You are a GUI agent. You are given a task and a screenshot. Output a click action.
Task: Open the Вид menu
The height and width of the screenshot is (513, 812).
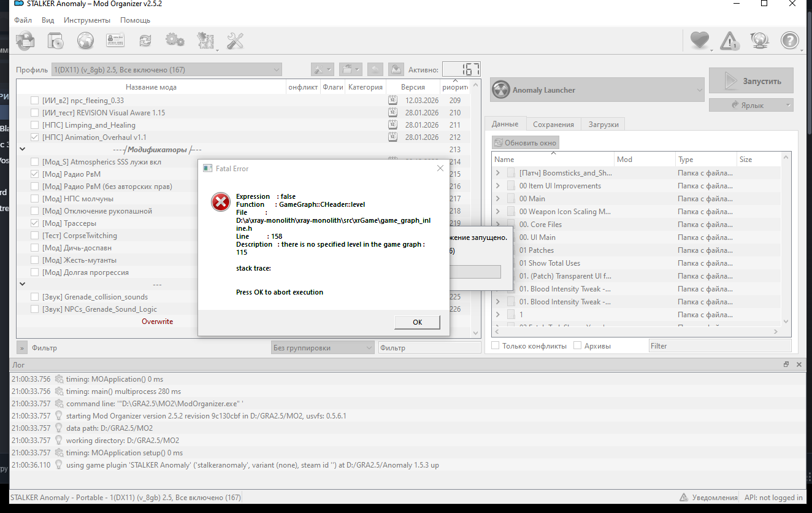[x=48, y=20]
